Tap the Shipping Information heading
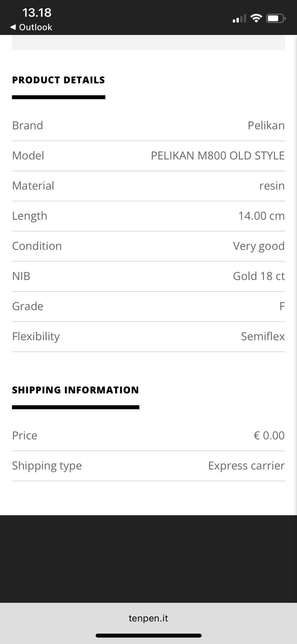The width and height of the screenshot is (297, 644). [x=75, y=390]
